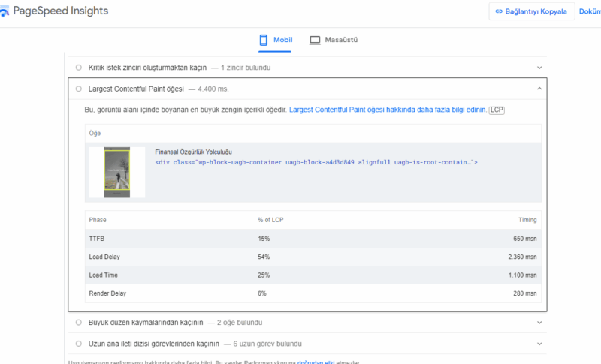Screen dimensions: 601x364
Task: Expand Uzun ana ileti dizisi görevlerinden chevron
Action: [539, 344]
